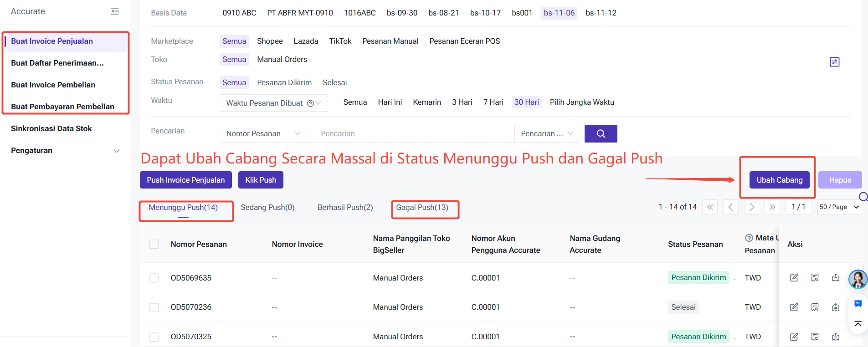
Task: Click edit icon for order OD5069635
Action: [x=794, y=278]
